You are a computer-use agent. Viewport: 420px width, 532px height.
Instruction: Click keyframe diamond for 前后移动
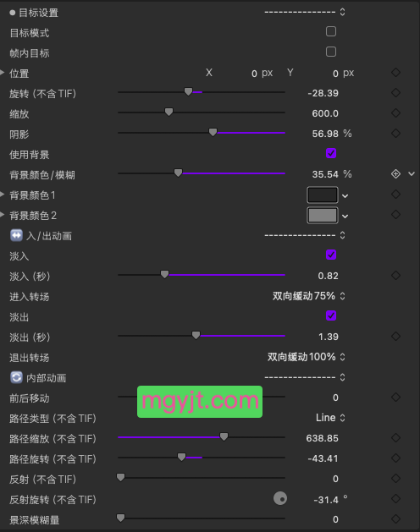[x=395, y=398]
